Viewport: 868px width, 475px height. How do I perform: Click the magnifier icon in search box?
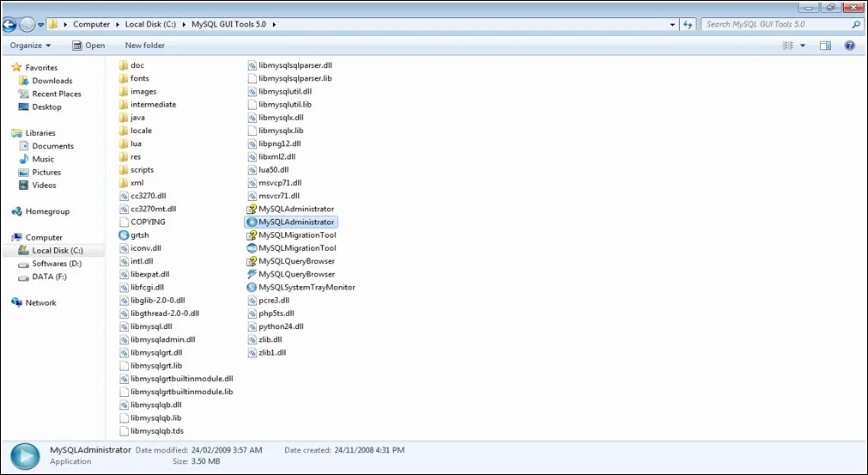[x=856, y=24]
